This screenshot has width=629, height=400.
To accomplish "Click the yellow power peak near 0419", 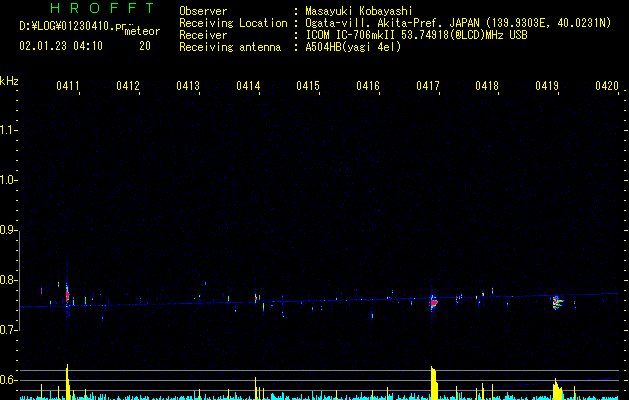I will tap(557, 389).
